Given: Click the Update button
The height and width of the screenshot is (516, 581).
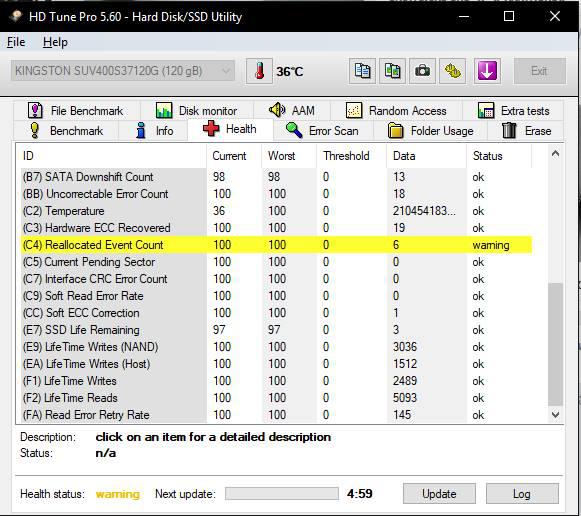Looking at the screenshot, I should pyautogui.click(x=439, y=493).
